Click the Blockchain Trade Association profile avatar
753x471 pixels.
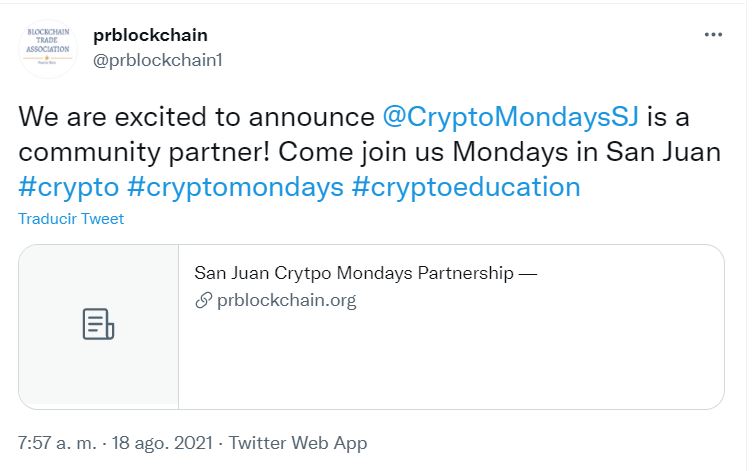point(47,48)
